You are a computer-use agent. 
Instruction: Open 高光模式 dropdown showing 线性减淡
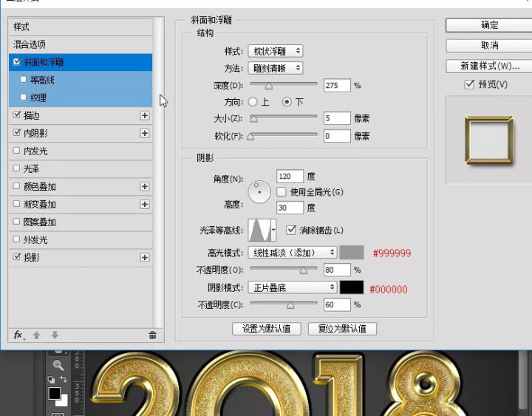(293, 253)
